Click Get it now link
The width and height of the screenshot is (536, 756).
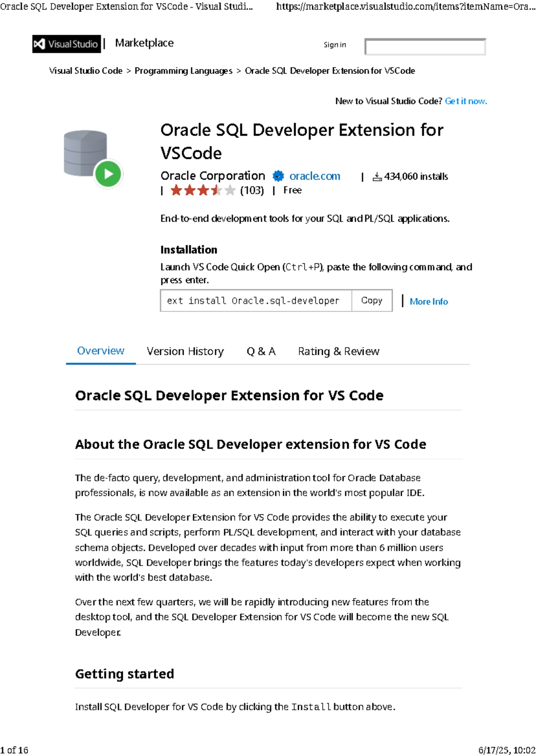point(466,101)
